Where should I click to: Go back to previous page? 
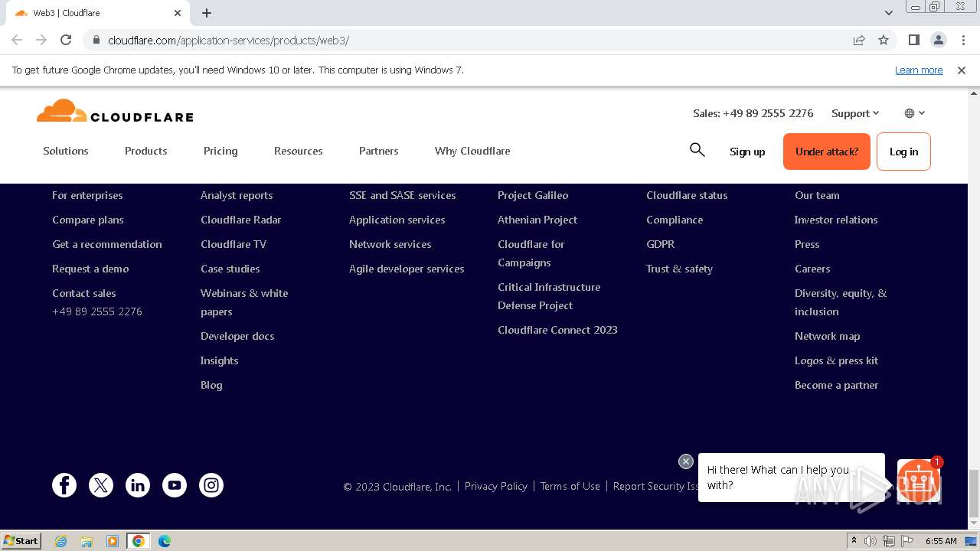point(17,40)
